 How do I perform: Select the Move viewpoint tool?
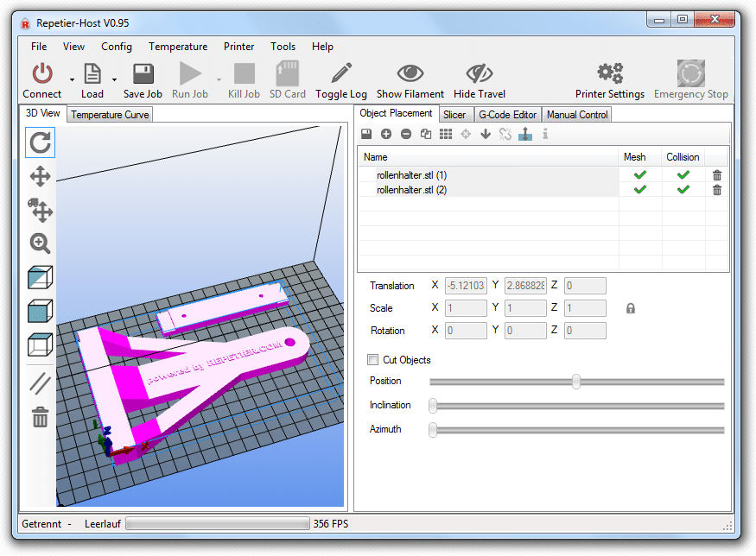[40, 176]
